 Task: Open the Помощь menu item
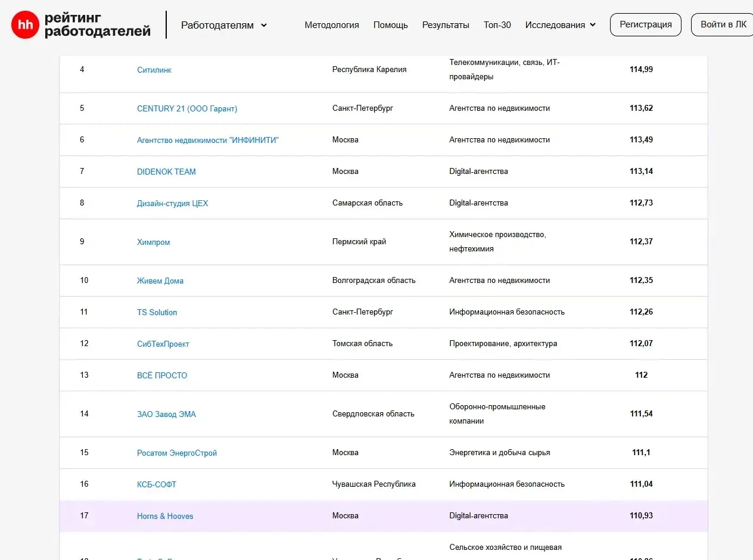391,25
